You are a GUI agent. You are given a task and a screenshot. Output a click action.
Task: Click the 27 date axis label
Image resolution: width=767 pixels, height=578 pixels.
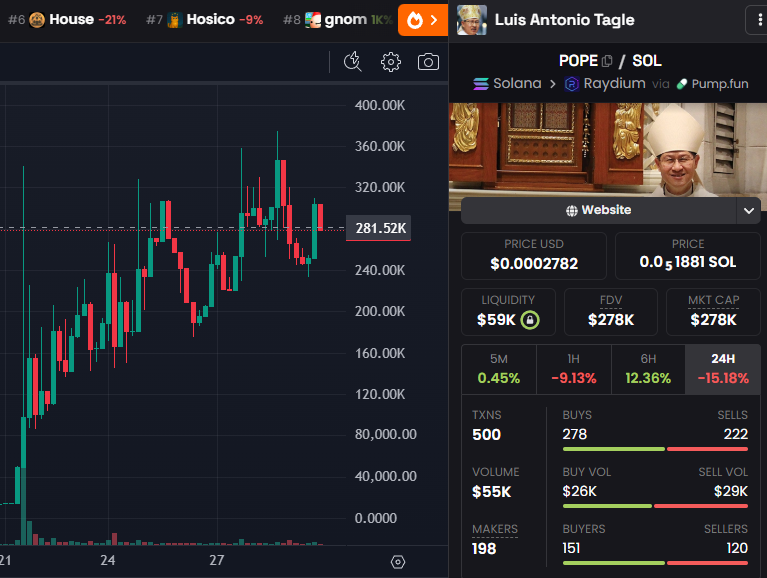217,560
